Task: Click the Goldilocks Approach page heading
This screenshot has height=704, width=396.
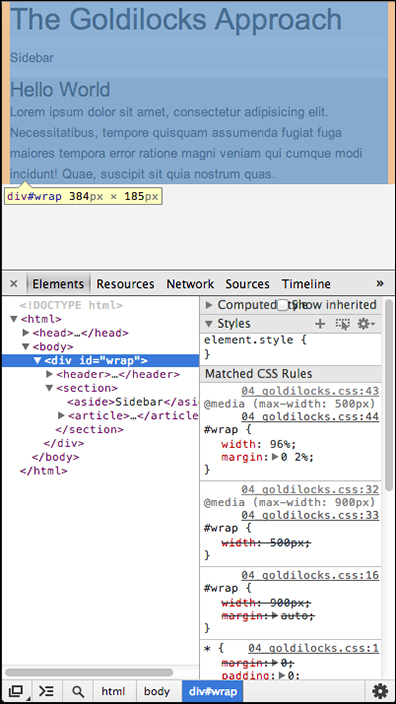Action: point(176,19)
